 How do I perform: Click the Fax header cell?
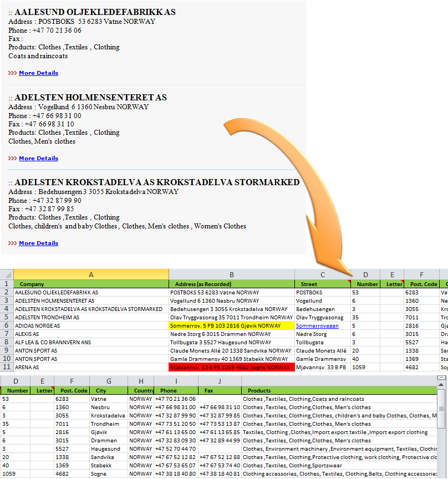click(220, 391)
